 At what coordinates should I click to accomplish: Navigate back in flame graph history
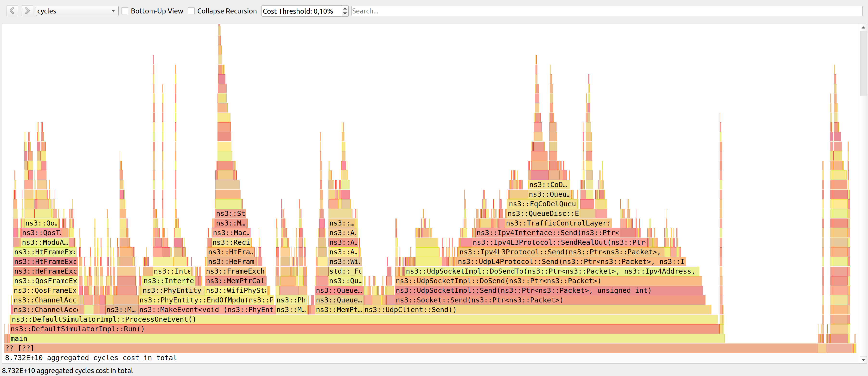12,10
